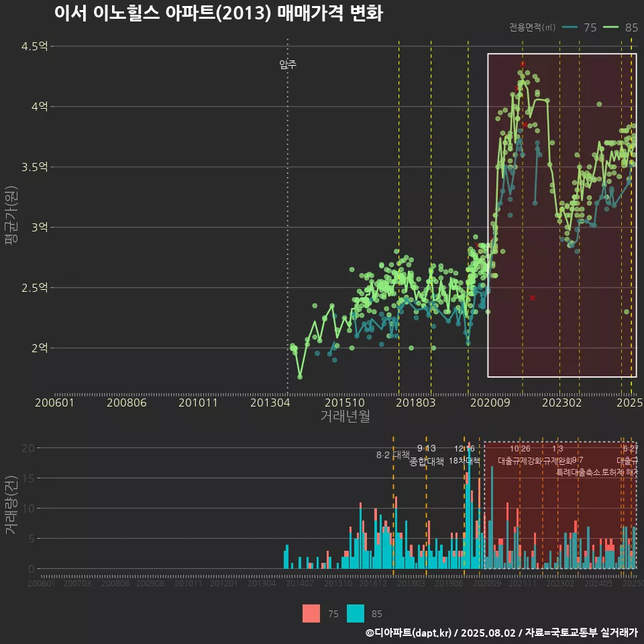Click the 201510 tick on the price chart x-axis

[345, 402]
